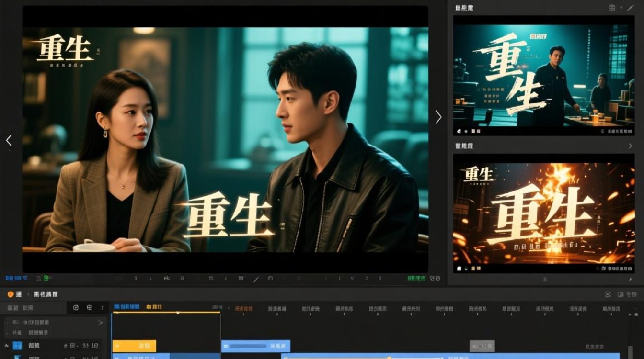The height and width of the screenshot is (359, 644).
Task: Click the waveform icon left of first track
Action: point(7,345)
